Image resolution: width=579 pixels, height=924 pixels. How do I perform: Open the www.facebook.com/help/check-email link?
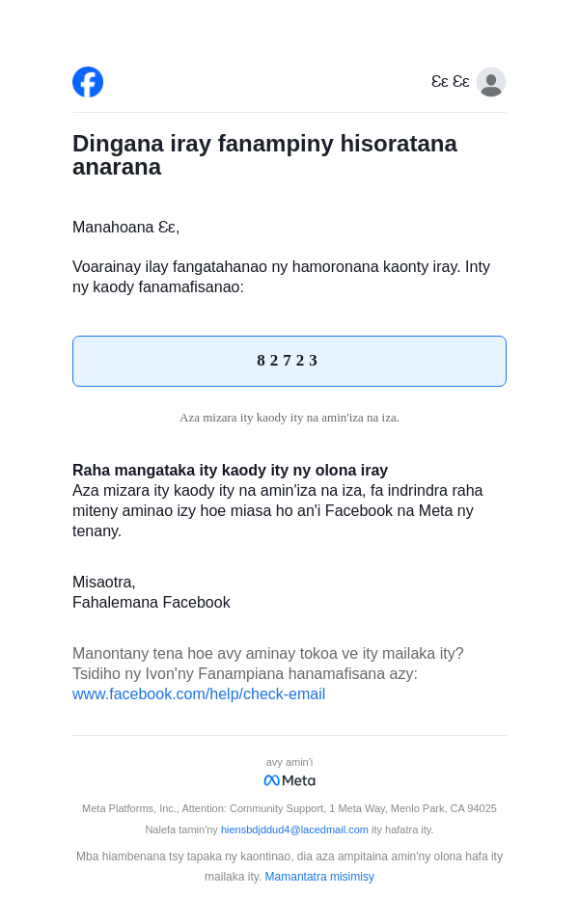[199, 694]
